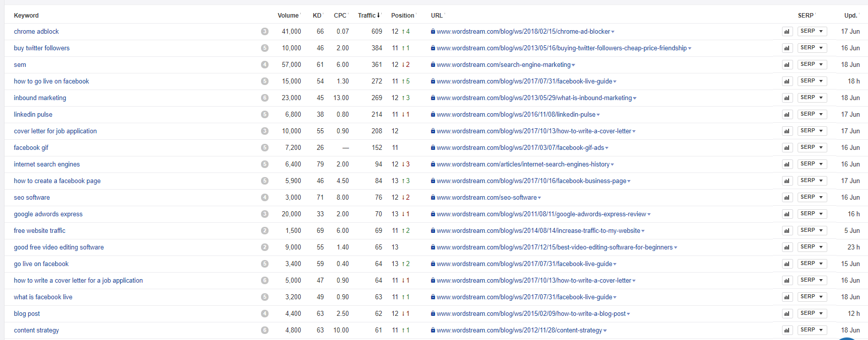Open the internet-search-engines-history article URL
Image resolution: width=868 pixels, height=340 pixels.
pyautogui.click(x=523, y=164)
